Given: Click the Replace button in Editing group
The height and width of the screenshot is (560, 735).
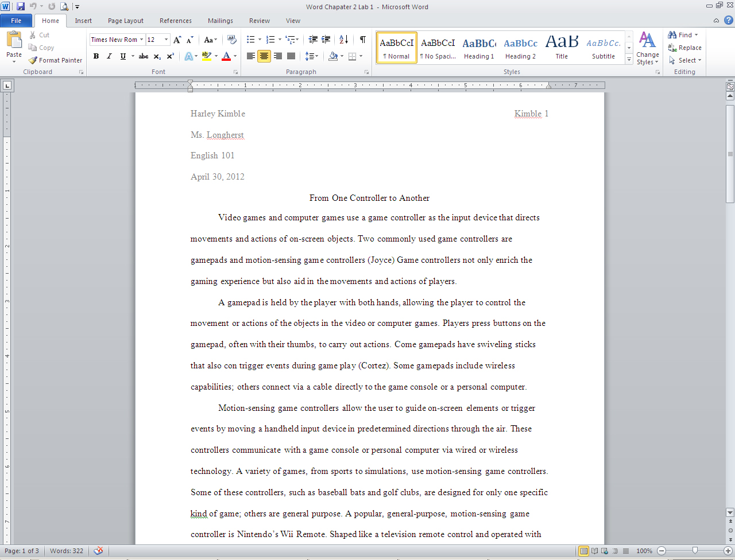Looking at the screenshot, I should click(685, 48).
